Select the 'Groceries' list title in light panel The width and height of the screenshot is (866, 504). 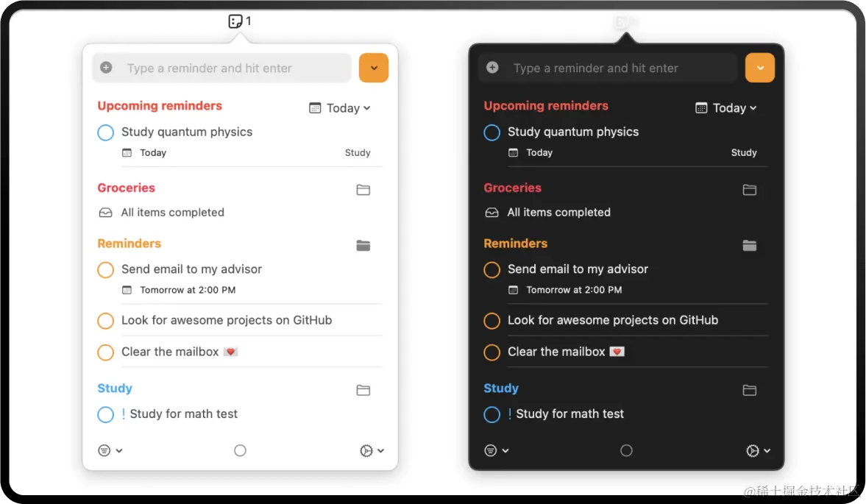pos(126,188)
